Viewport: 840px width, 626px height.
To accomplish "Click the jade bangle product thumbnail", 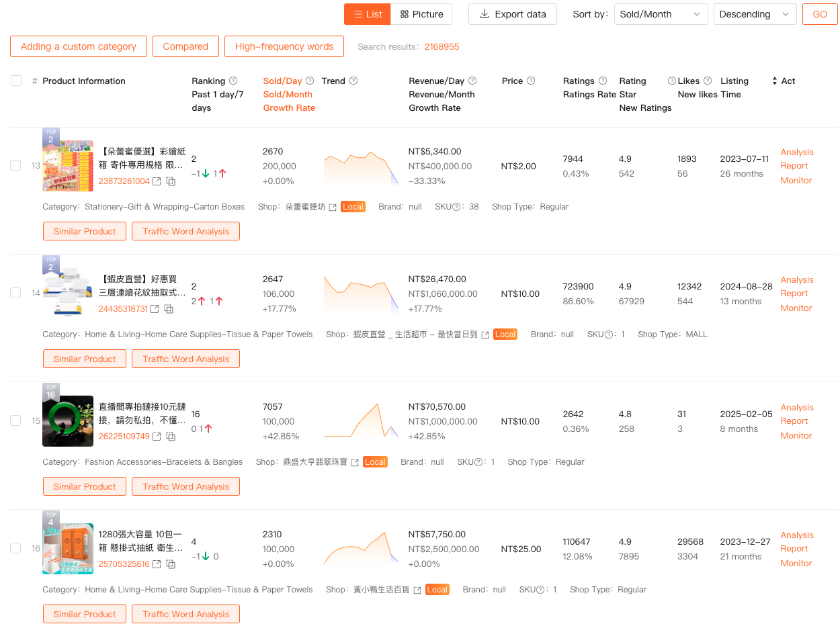I will (x=68, y=421).
